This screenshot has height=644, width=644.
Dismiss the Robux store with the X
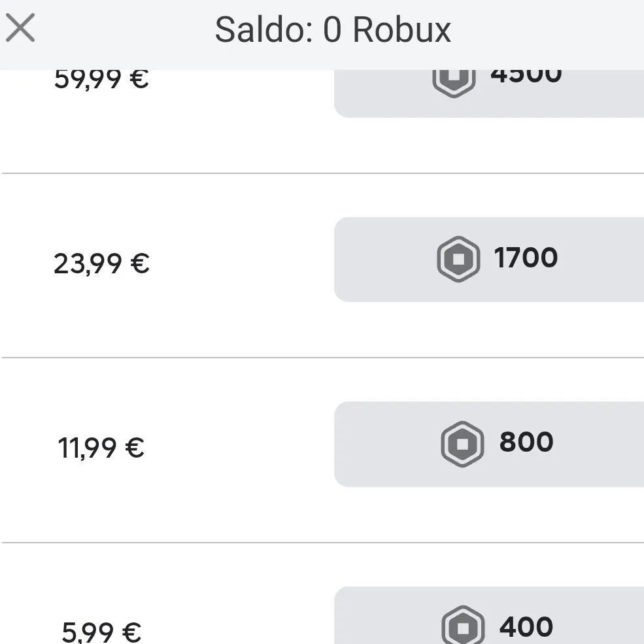pos(21,27)
